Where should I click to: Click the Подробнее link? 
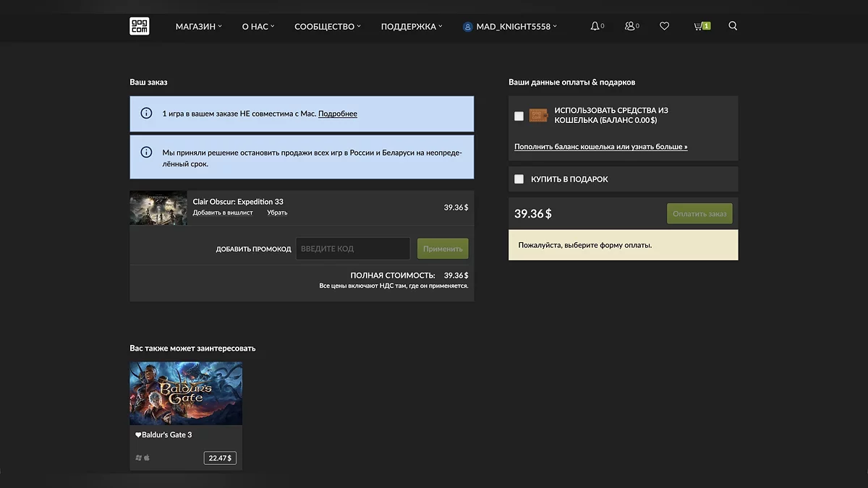coord(338,114)
